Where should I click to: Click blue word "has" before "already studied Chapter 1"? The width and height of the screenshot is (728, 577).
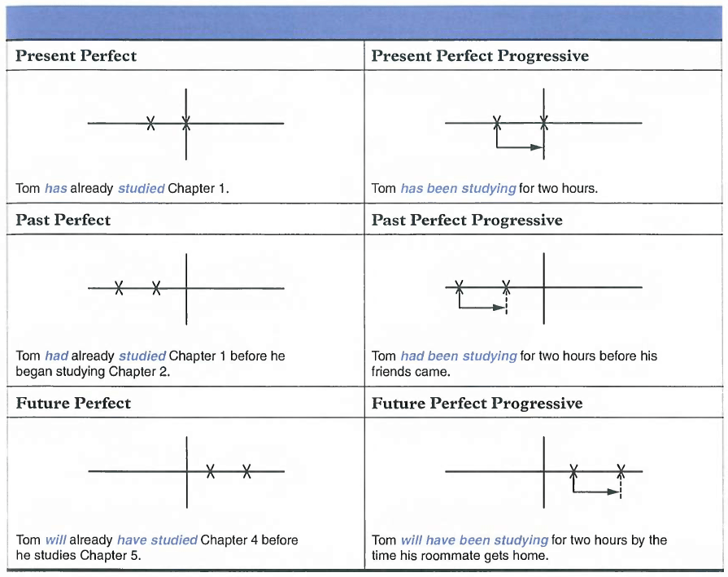pos(56,189)
